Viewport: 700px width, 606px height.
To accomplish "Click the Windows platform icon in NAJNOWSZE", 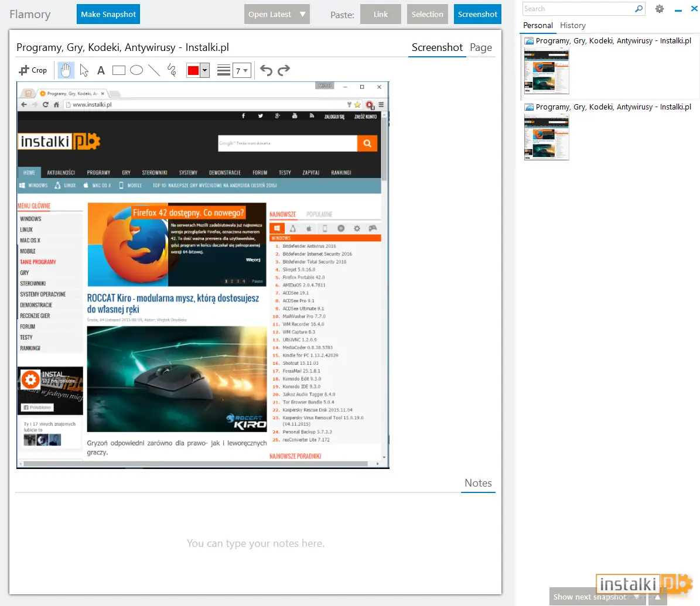I will pyautogui.click(x=277, y=228).
